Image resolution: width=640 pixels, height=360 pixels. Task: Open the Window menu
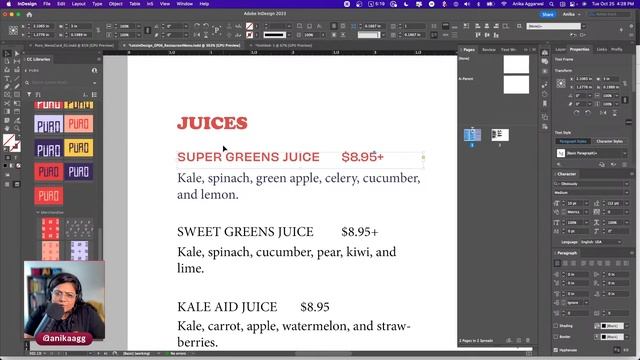point(184,4)
